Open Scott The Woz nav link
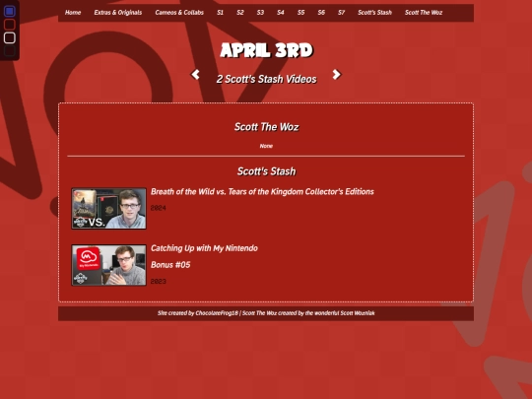Viewport: 532px width, 399px height. pos(424,13)
